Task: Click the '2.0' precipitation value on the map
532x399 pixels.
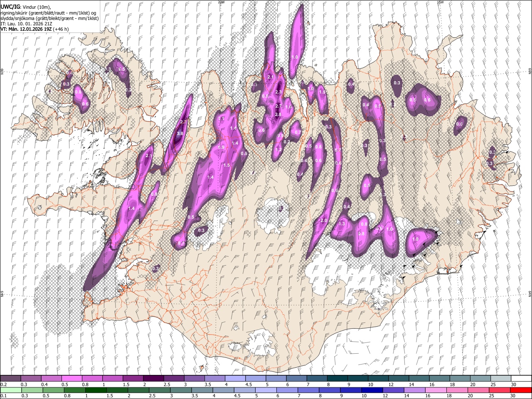Action: click(324, 220)
